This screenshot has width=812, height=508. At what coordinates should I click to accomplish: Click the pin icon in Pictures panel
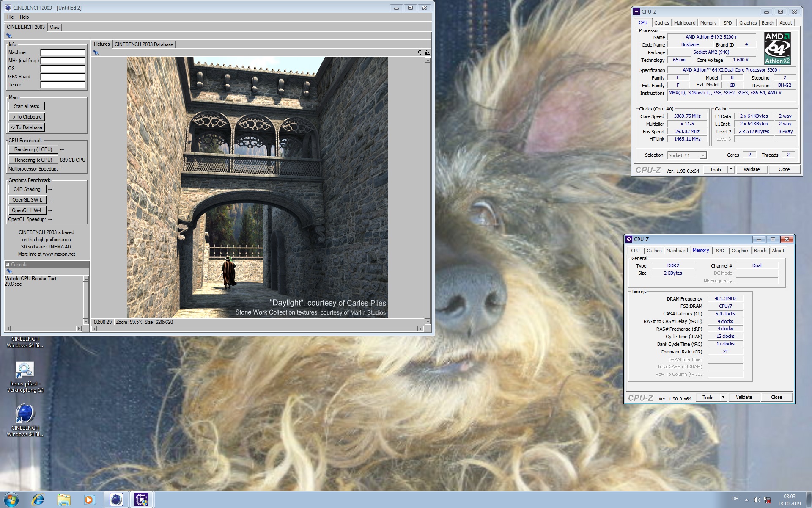click(96, 52)
